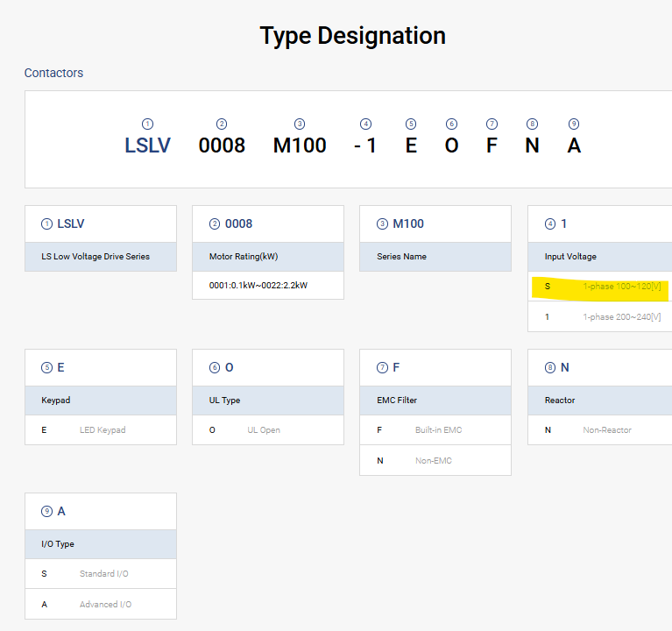The height and width of the screenshot is (631, 672).
Task: Click circled number 7 above F model code
Action: click(x=492, y=124)
